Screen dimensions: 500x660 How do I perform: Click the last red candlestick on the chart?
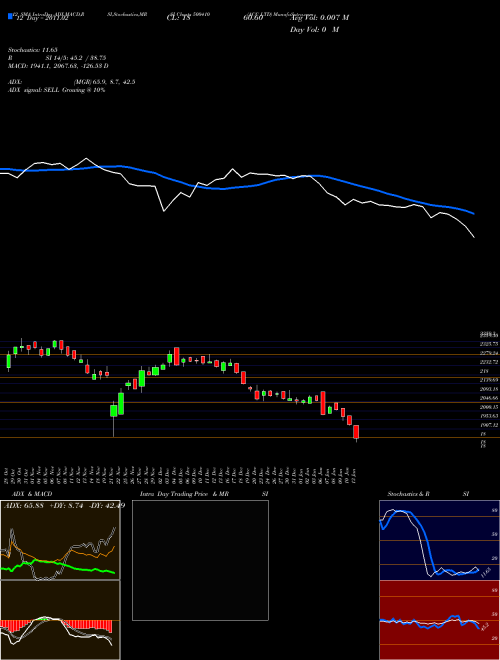pyautogui.click(x=356, y=432)
